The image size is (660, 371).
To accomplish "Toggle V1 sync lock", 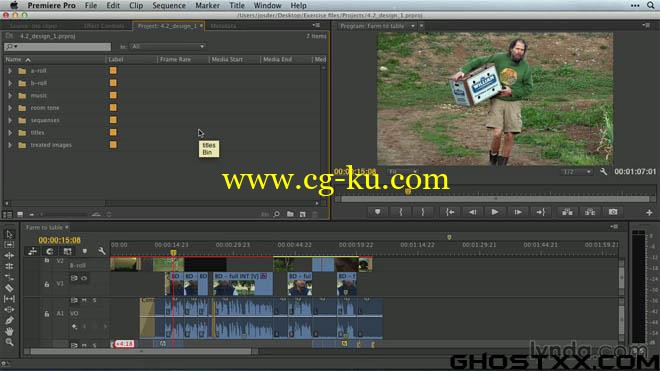I will click(74, 278).
